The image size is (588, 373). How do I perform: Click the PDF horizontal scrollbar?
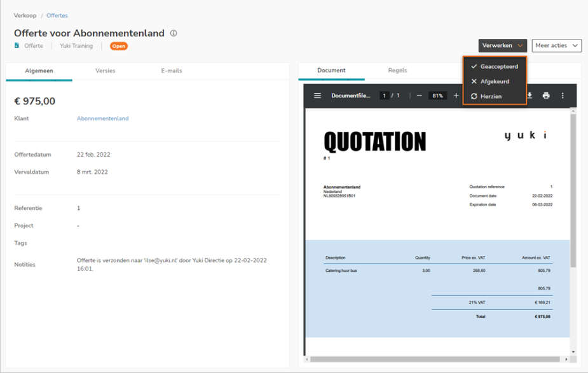(x=435, y=359)
